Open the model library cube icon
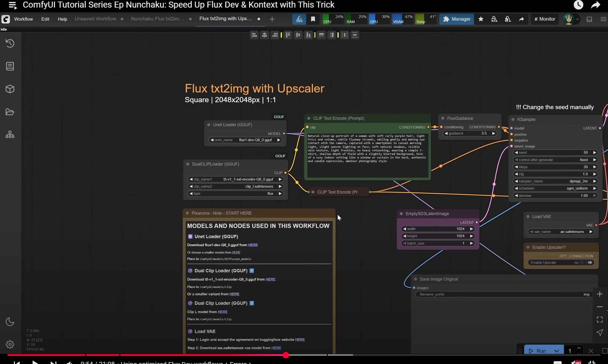608x364 pixels. point(10,89)
